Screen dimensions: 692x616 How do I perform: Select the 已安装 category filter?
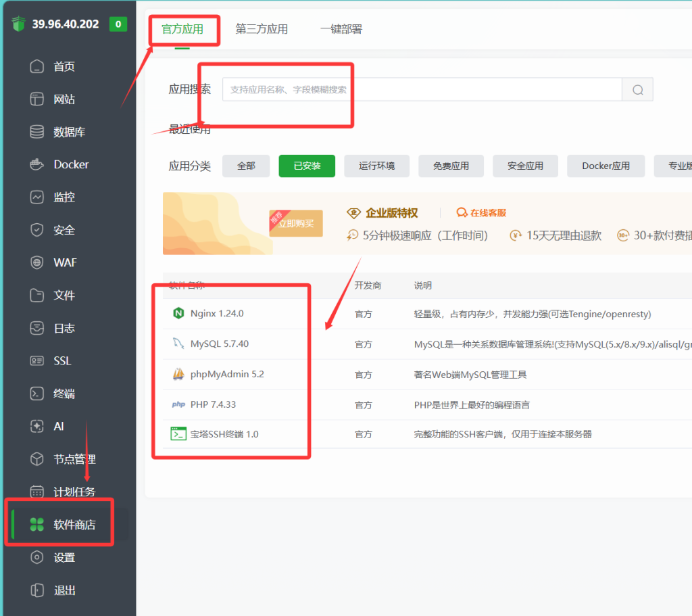point(307,166)
